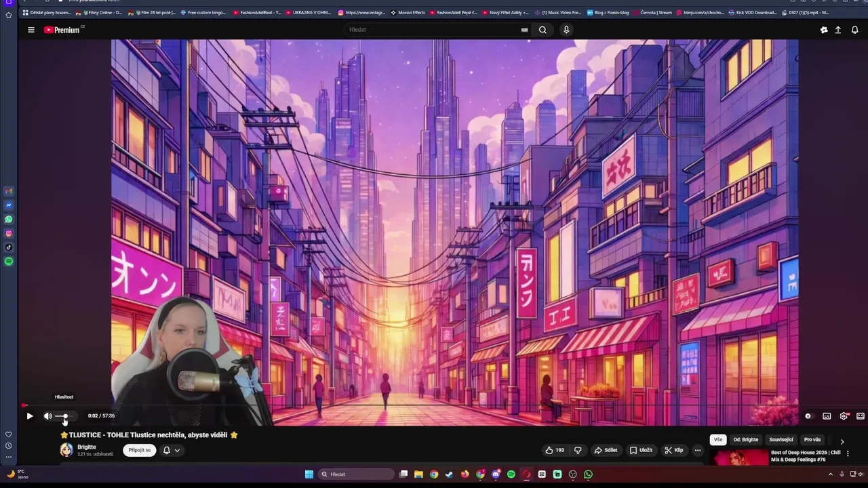
Task: Open Messenger in the browser sidebar
Action: [9, 205]
